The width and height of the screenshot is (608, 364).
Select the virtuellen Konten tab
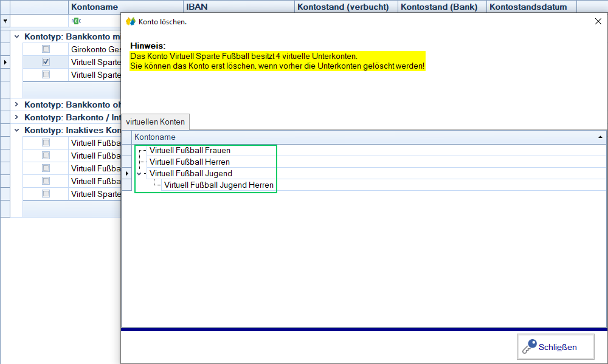click(156, 122)
